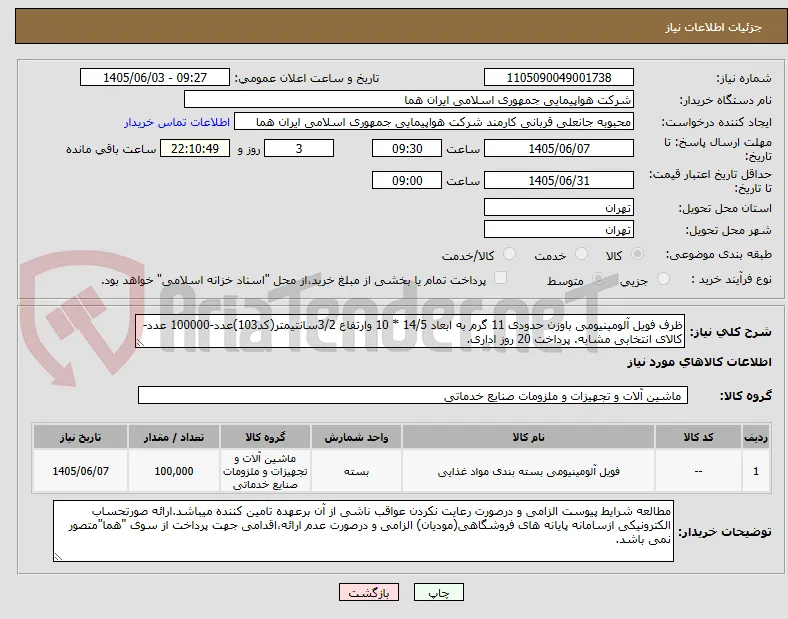Click the announcement date field 1405/06/03 - 09:27
Viewport: 788px width, 619px height.
point(155,77)
